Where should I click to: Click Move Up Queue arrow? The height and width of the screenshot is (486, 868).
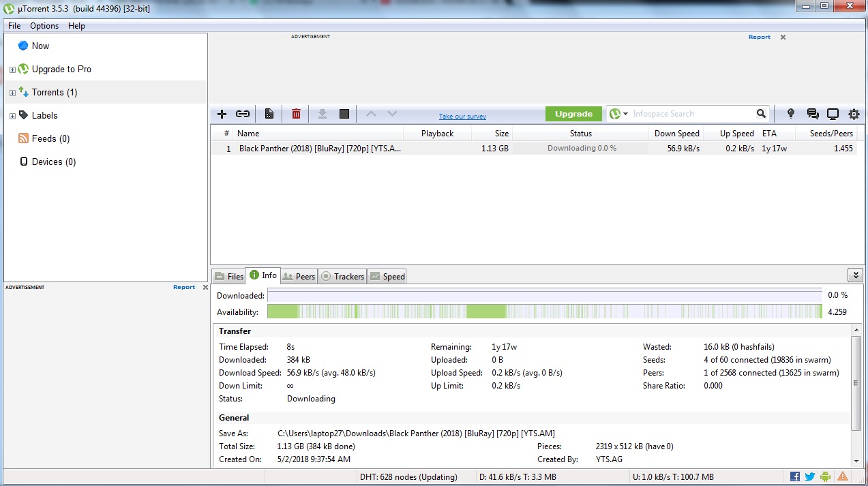coord(371,114)
